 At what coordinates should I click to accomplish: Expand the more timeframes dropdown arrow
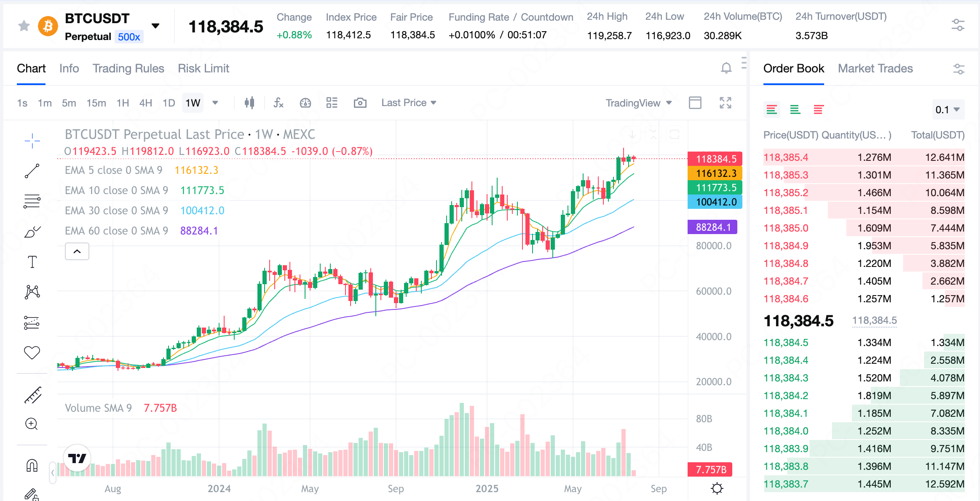(x=215, y=103)
